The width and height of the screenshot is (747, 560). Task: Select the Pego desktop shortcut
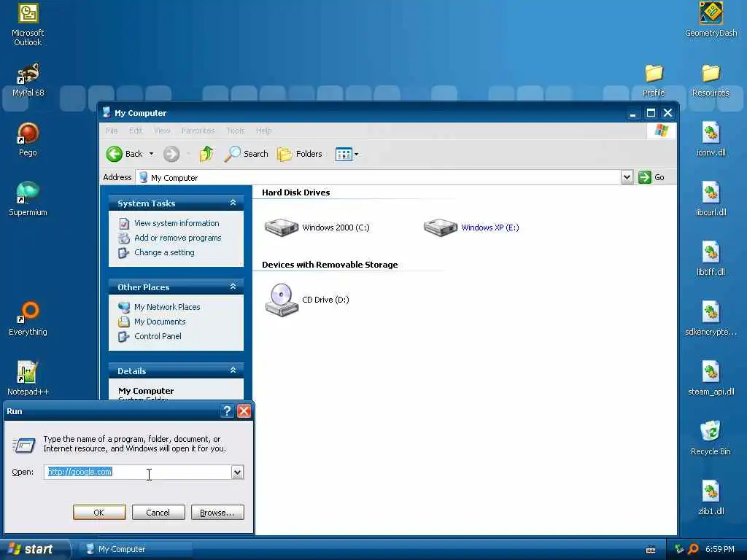pos(28,139)
